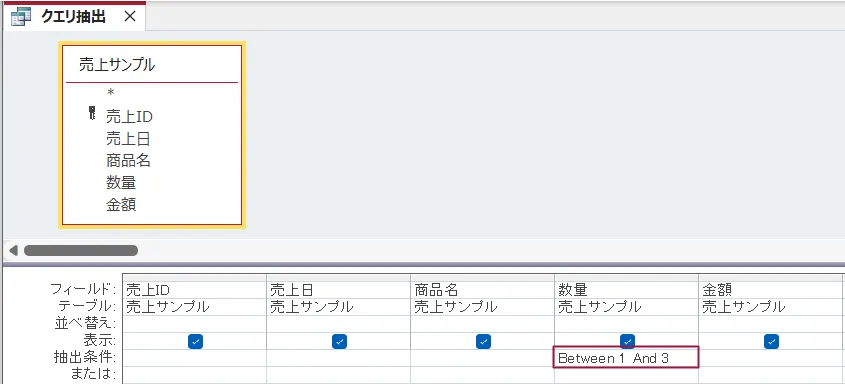Screen dimensions: 845x384
Task: Uncheck the 表示 checkbox for 売上ID column
Action: click(195, 341)
